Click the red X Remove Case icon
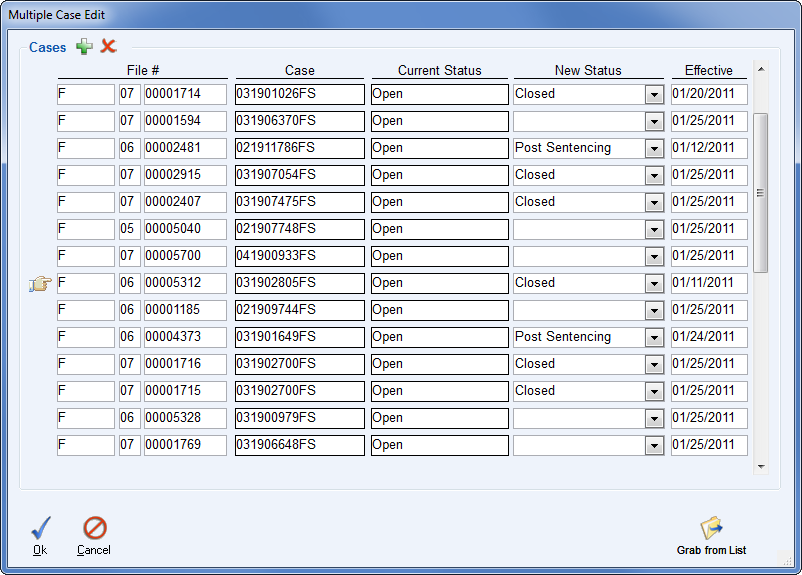Screen dimensions: 802x575 108,46
